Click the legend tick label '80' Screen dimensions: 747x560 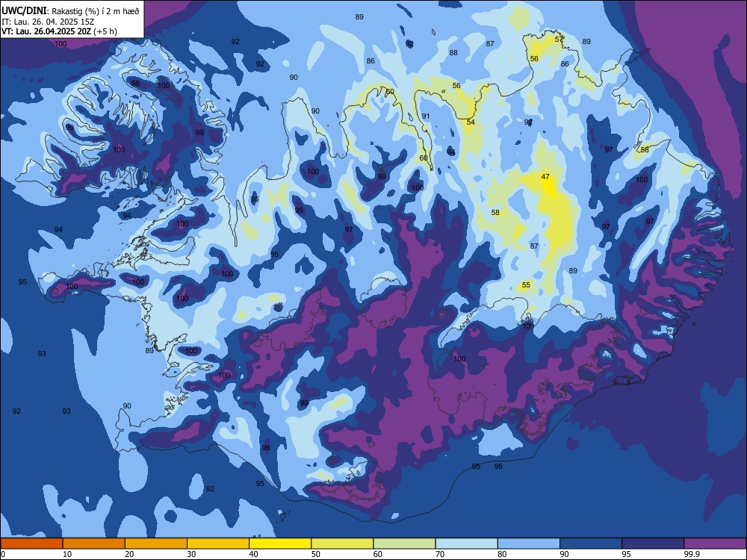pyautogui.click(x=502, y=554)
